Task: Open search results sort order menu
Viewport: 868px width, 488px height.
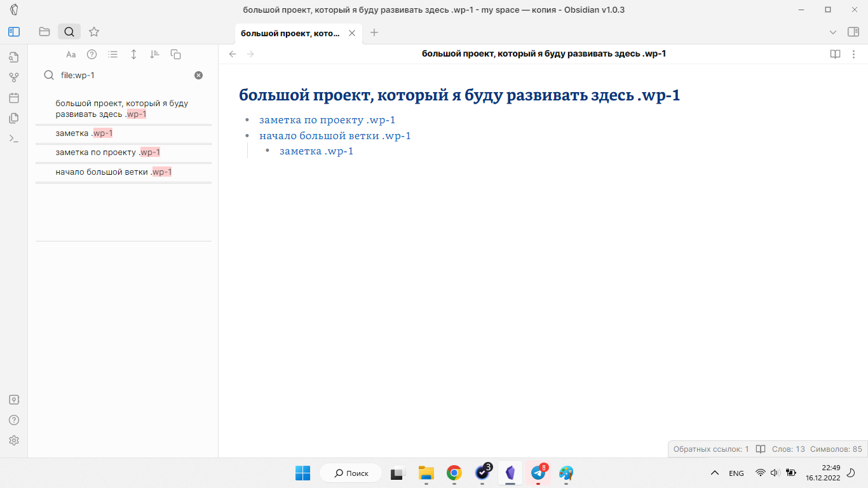Action: [x=154, y=55]
